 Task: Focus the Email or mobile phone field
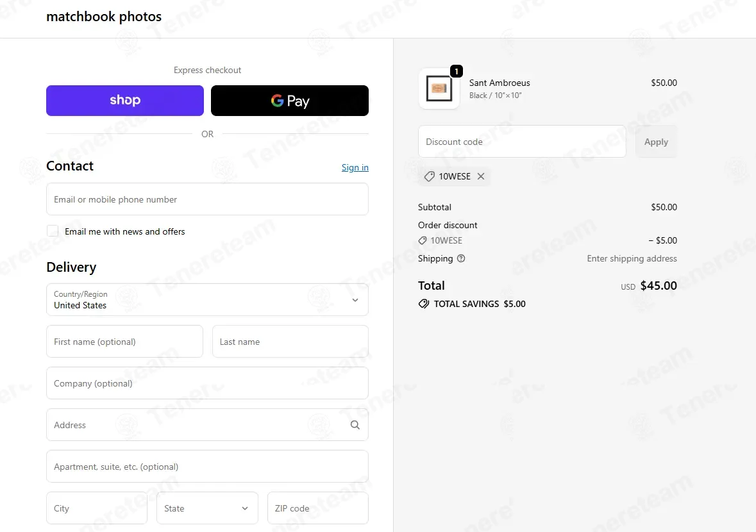click(207, 199)
